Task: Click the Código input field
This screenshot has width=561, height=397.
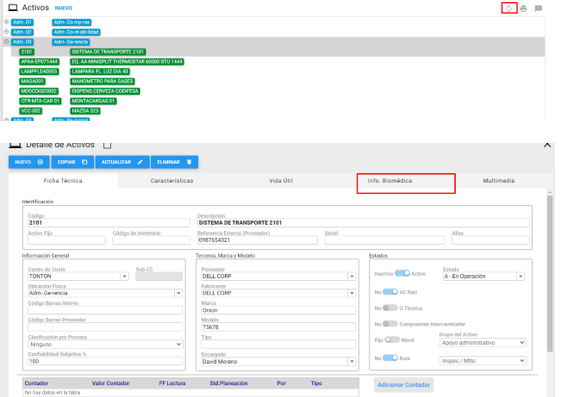Action: click(109, 223)
